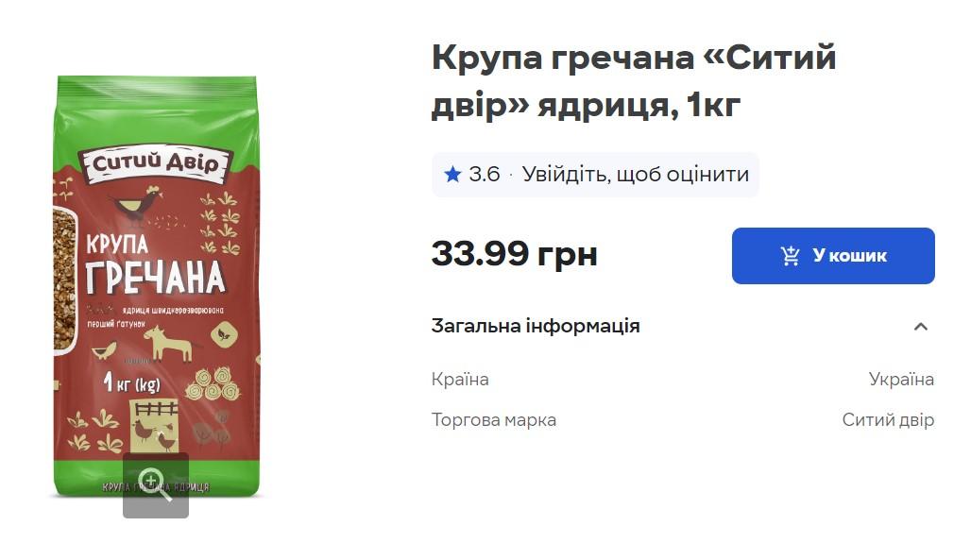Select the Україна country value
The width and height of the screenshot is (971, 560).
[x=901, y=379]
